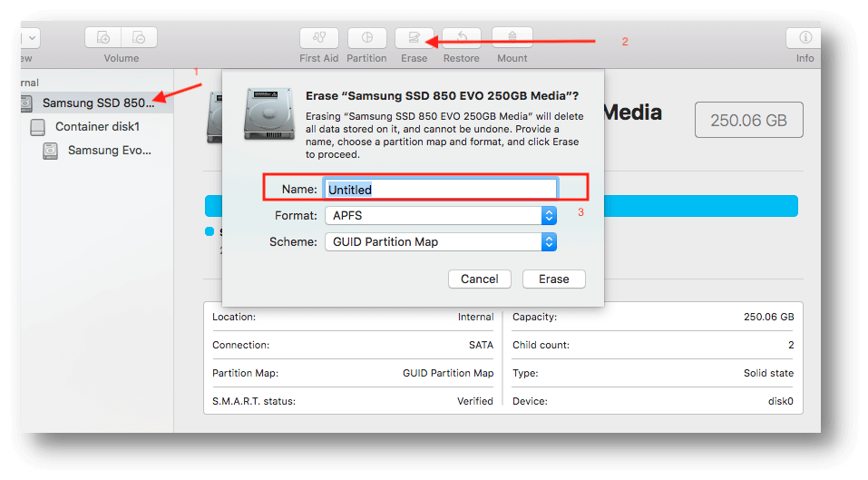868x480 pixels.
Task: Click the Restore toolbar icon
Action: pyautogui.click(x=462, y=37)
